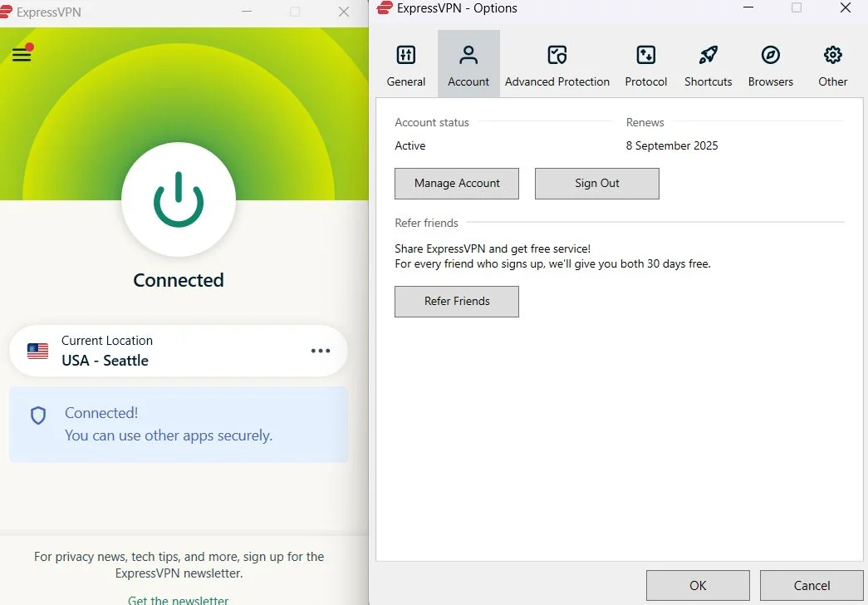Click the Active account status text
868x605 pixels.
(x=410, y=145)
